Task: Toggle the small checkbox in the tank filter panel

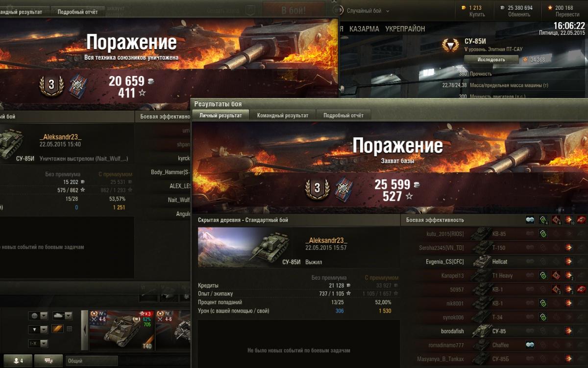Action: (69, 329)
